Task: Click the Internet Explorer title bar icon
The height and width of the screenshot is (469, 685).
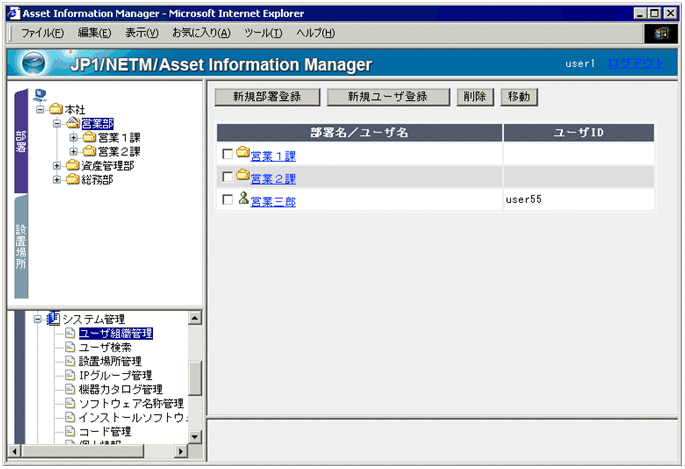Action: point(14,14)
